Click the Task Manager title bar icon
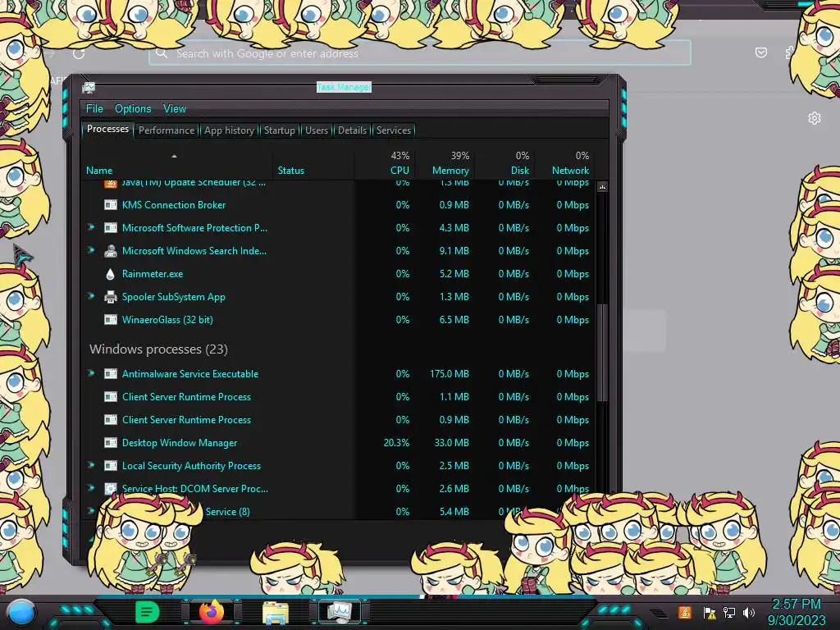Image resolution: width=840 pixels, height=630 pixels. click(89, 87)
